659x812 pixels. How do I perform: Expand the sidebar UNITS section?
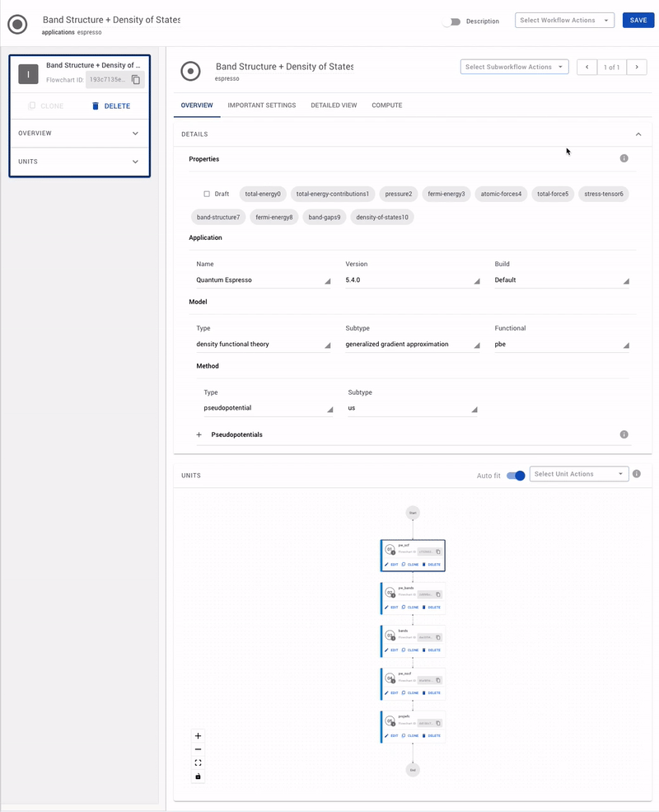click(79, 162)
